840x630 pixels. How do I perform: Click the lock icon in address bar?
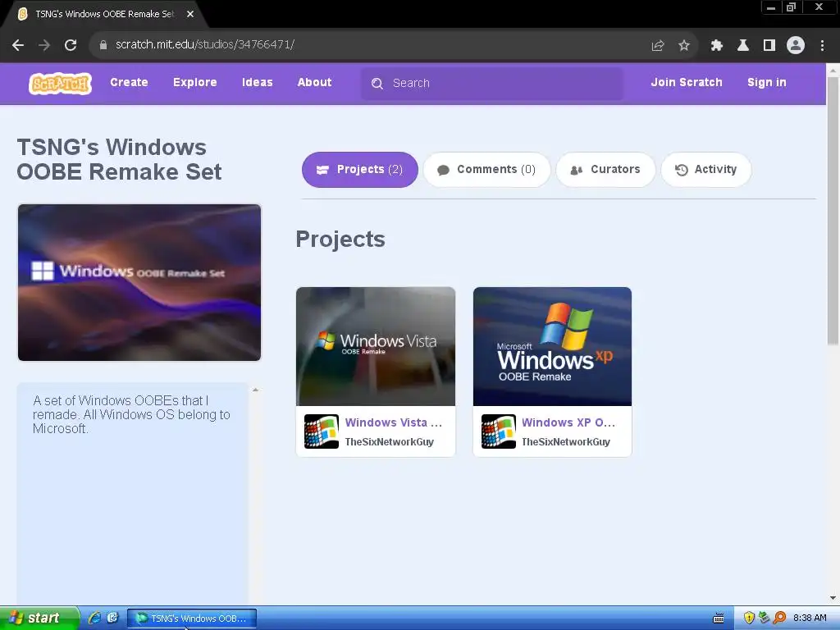[103, 45]
